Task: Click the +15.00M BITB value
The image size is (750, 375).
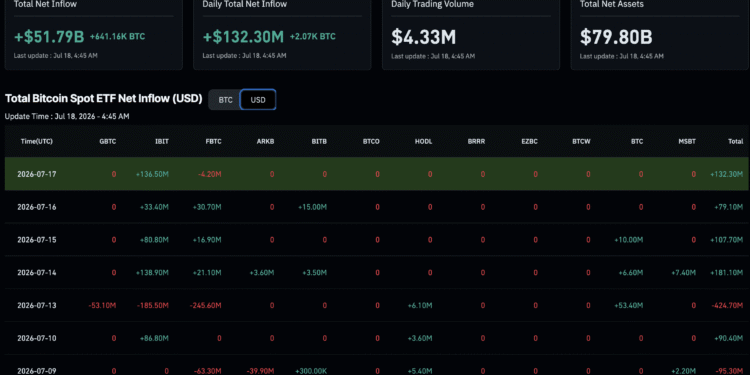Action: [312, 207]
